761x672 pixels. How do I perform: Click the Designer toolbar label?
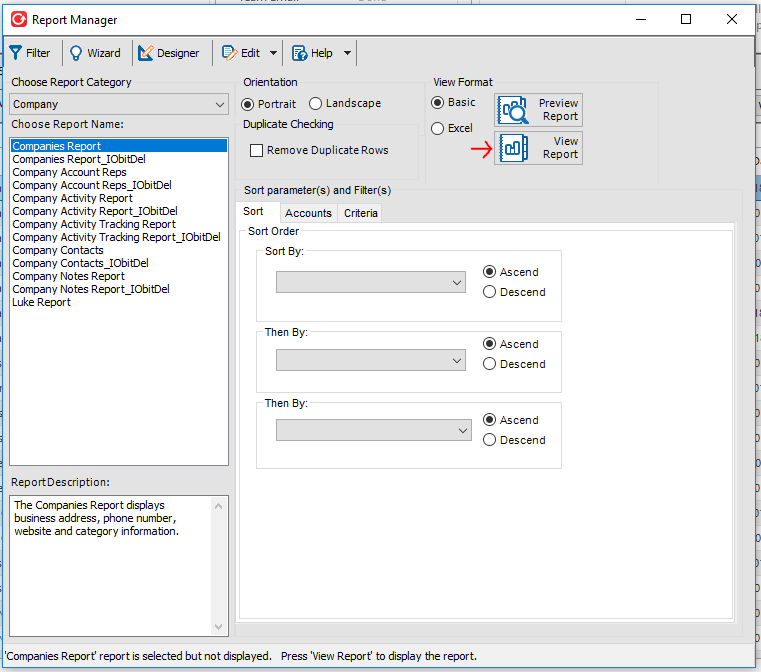(178, 53)
